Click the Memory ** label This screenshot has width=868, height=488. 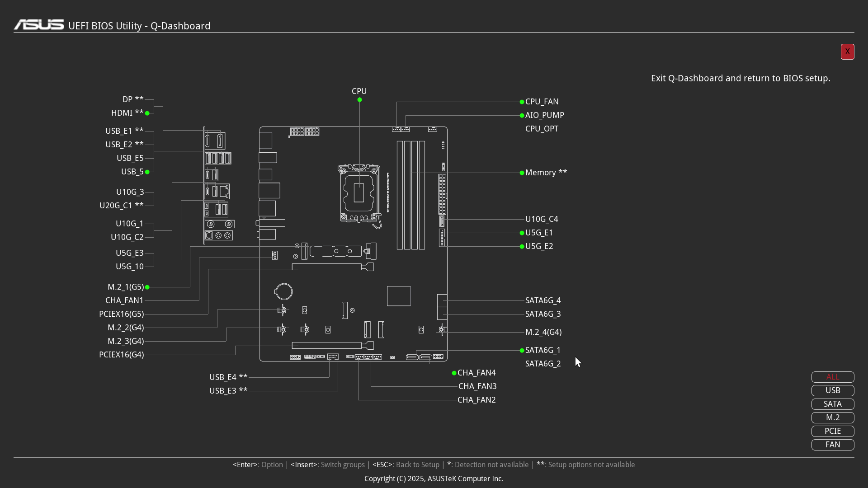546,173
